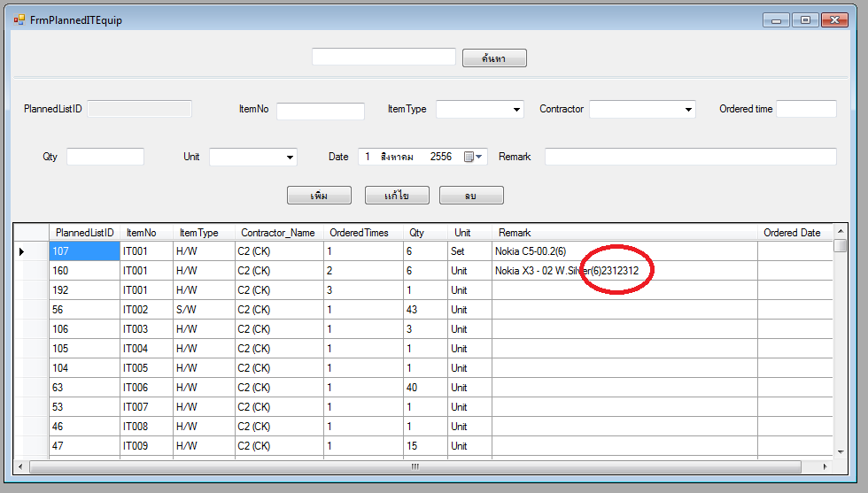Click into the Remark text field

point(689,157)
